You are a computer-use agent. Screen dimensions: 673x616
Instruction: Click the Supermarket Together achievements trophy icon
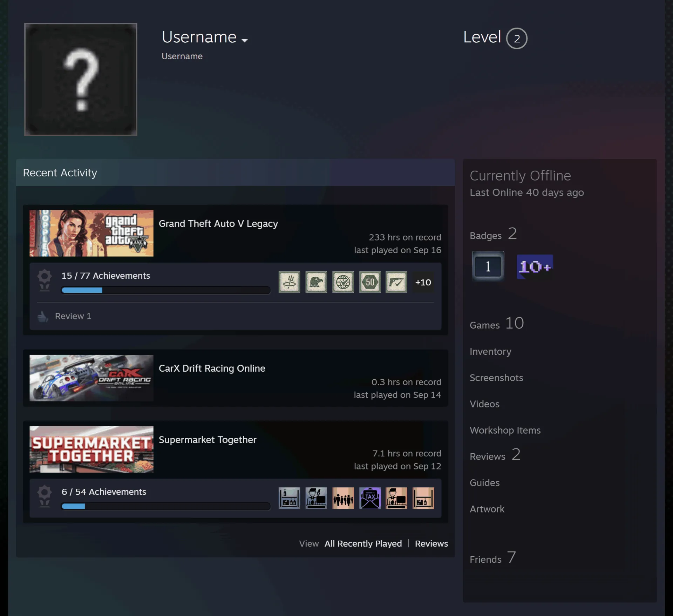click(x=45, y=496)
